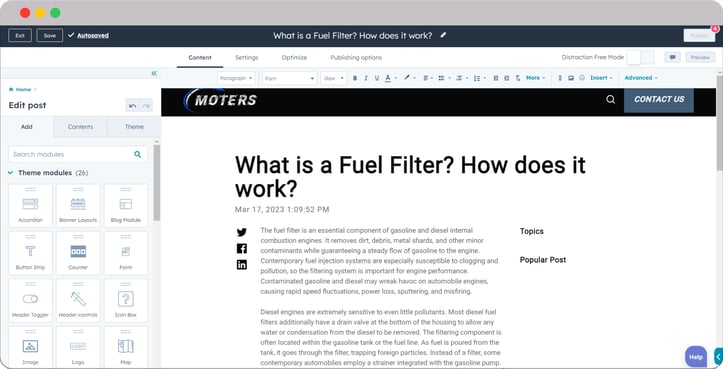Click the Home breadcrumb link

tap(23, 89)
